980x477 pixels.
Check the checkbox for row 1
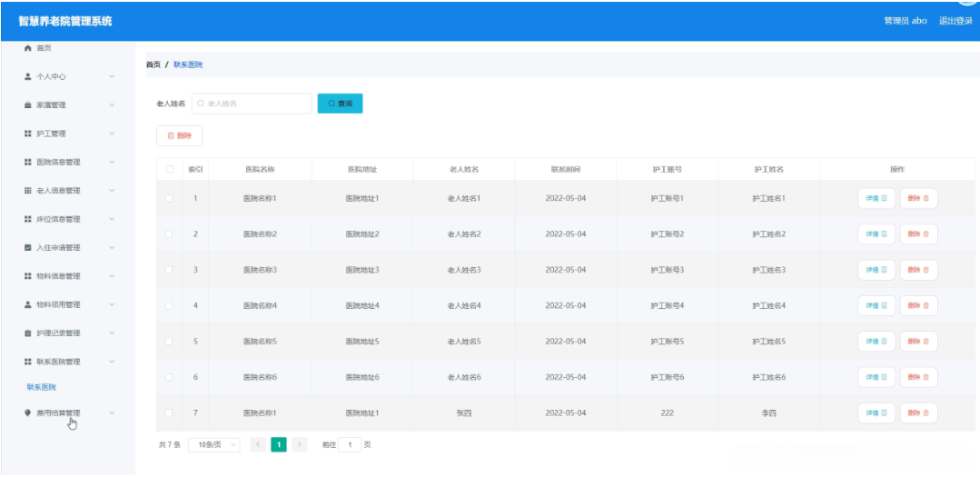(169, 198)
